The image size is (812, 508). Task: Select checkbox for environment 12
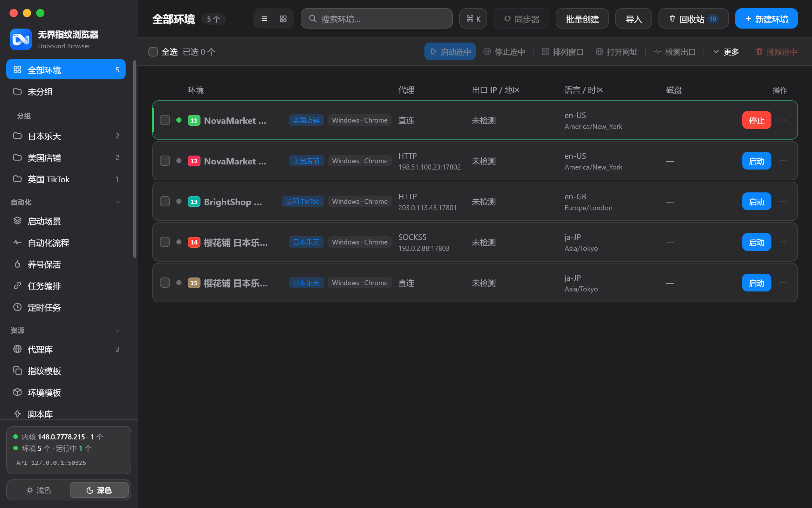tap(165, 161)
